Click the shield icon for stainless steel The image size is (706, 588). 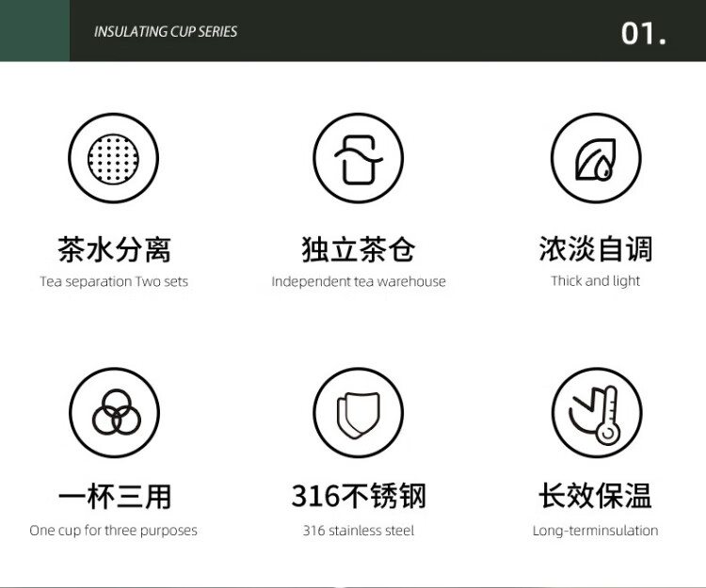point(358,412)
